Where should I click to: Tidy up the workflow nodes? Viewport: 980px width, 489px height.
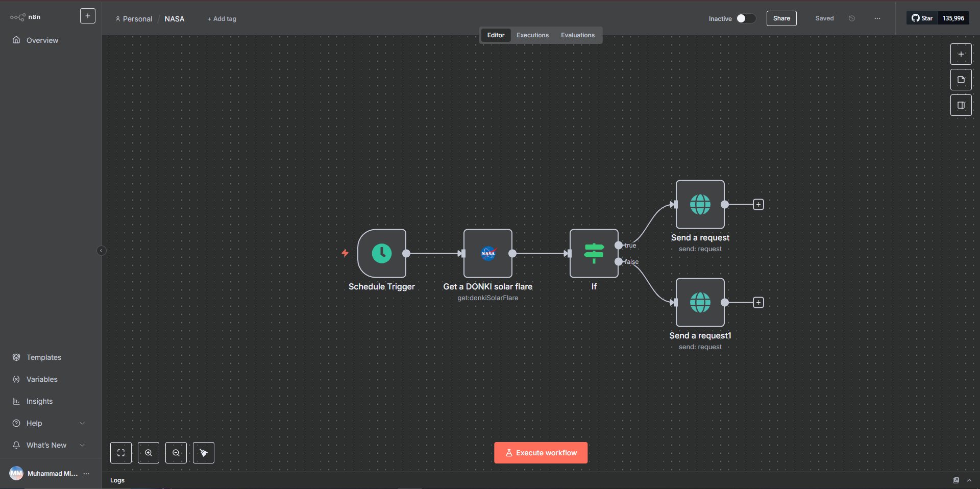[x=204, y=453]
